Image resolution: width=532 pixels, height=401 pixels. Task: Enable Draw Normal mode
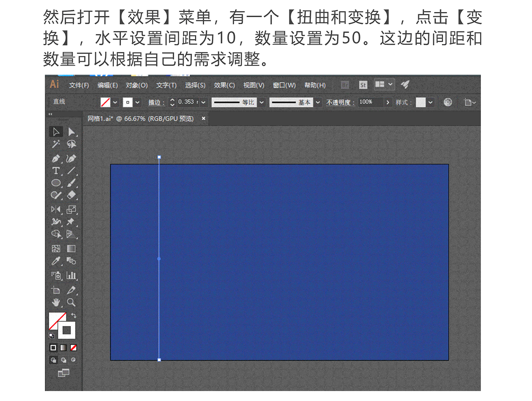(53, 360)
